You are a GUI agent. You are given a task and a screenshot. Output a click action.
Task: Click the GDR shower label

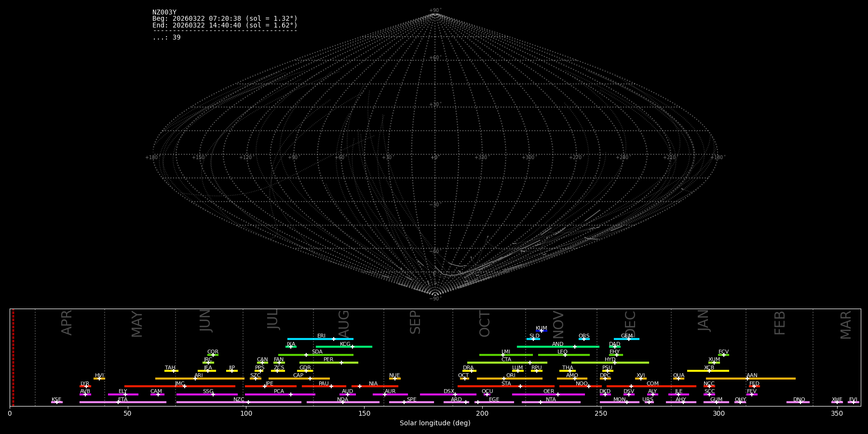(x=305, y=368)
